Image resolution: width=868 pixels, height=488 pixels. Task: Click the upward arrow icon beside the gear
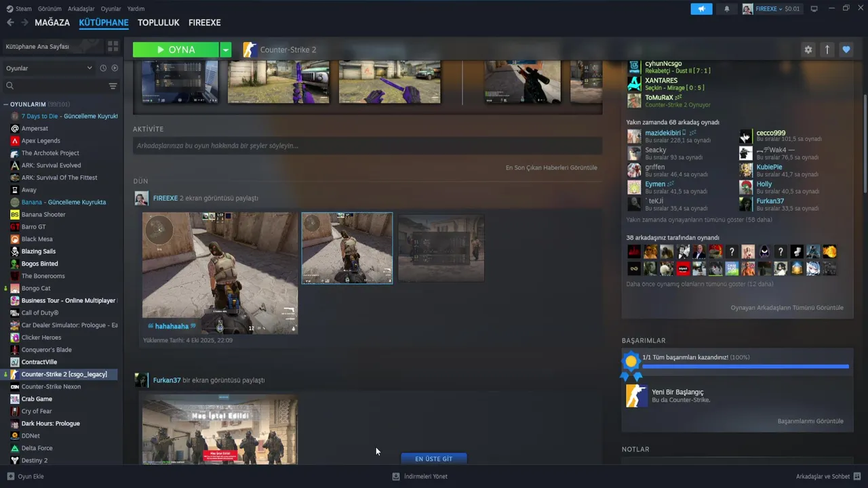[x=827, y=49]
